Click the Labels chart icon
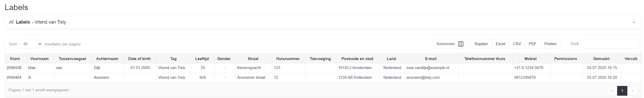The height and width of the screenshot is (98, 644). pos(11,22)
